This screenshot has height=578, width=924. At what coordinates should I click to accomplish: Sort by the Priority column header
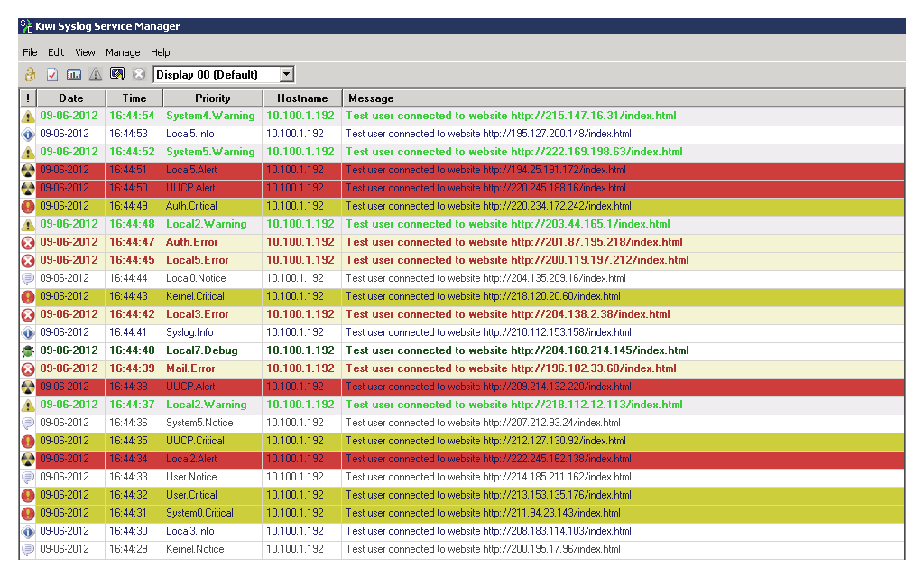[x=212, y=98]
